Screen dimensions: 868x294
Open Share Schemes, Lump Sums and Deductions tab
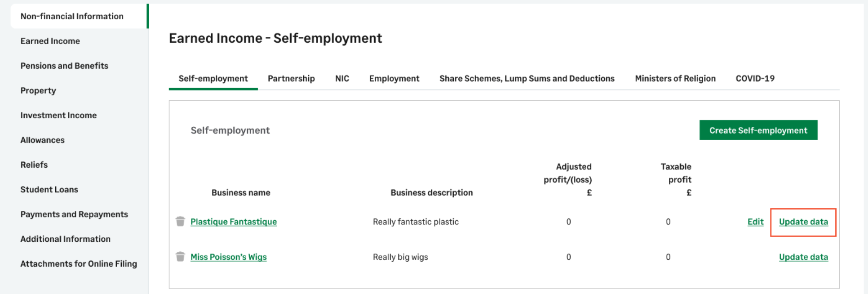(527, 79)
